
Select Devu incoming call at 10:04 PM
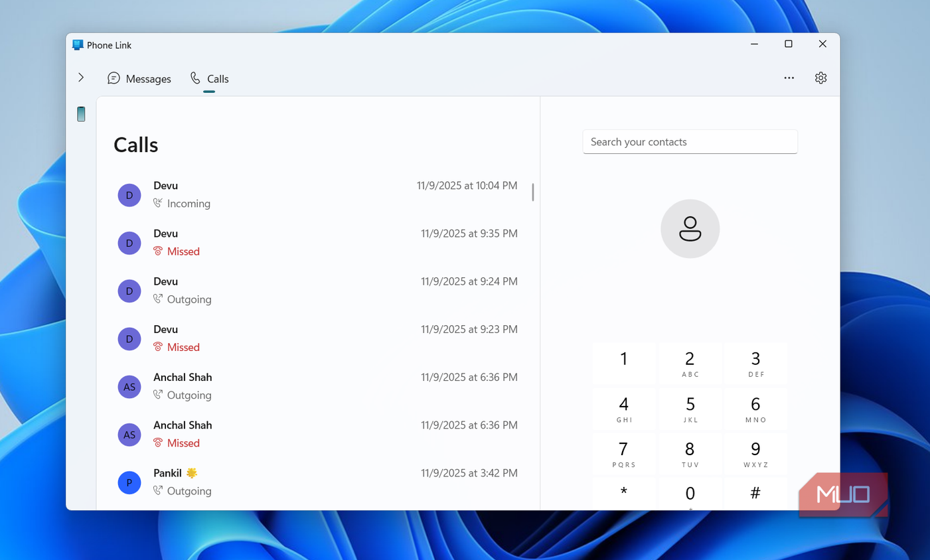[x=317, y=194]
